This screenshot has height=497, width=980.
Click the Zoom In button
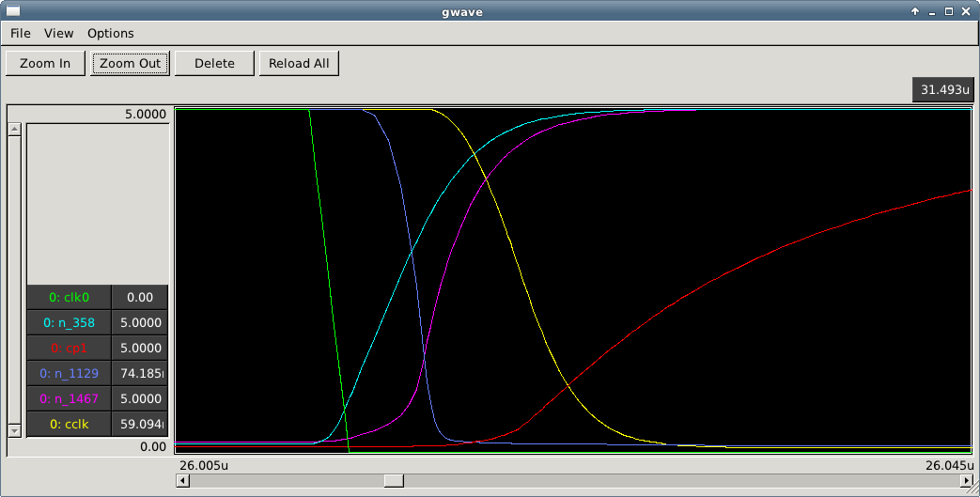(45, 64)
